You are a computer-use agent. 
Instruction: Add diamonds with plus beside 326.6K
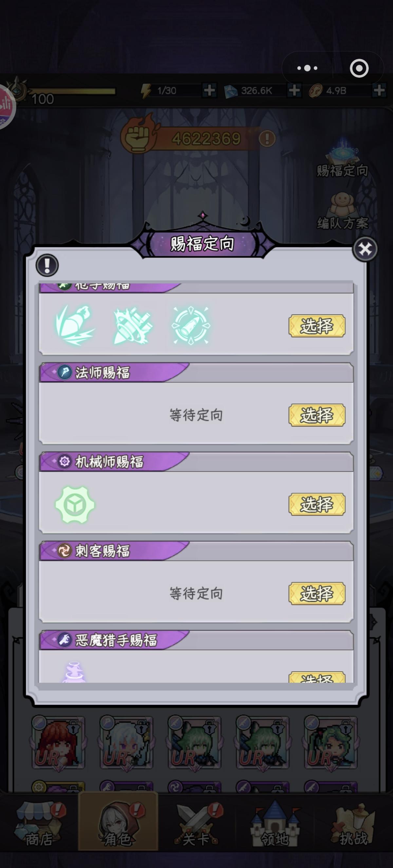[294, 90]
